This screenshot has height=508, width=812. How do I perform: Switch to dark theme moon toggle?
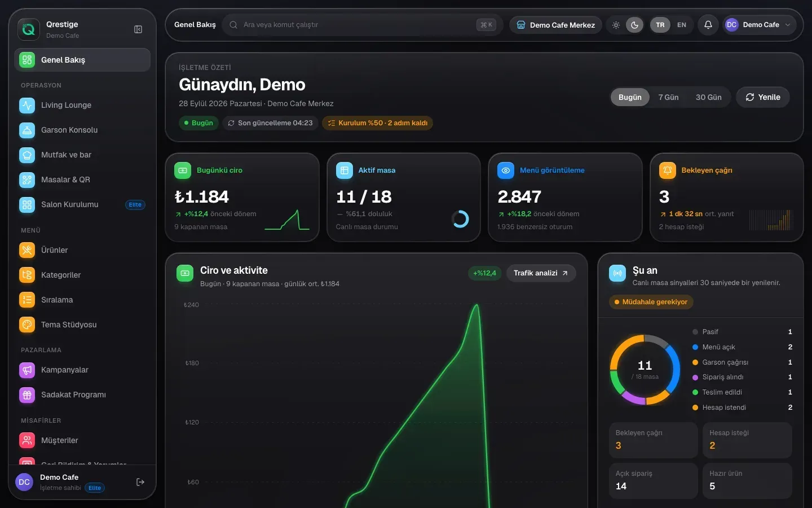click(x=635, y=25)
